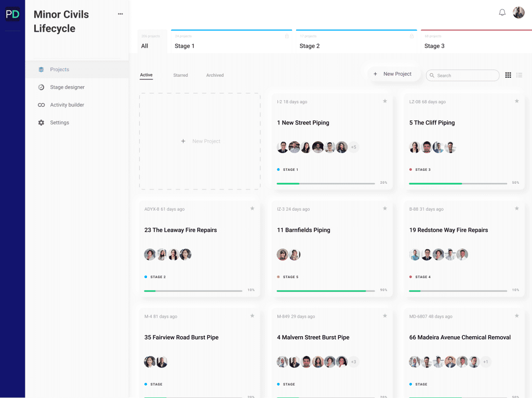532x398 pixels.
Task: Click the PD logo in the corner
Action: (x=12, y=14)
